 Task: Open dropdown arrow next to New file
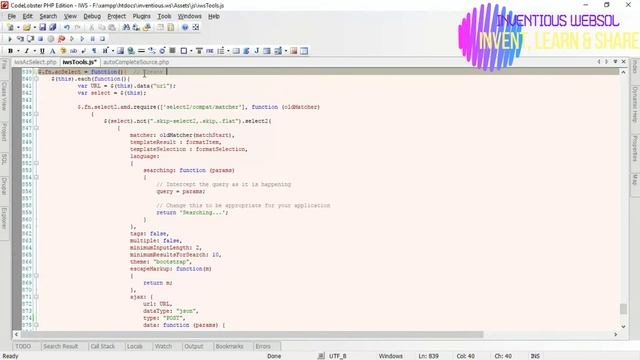pos(18,28)
